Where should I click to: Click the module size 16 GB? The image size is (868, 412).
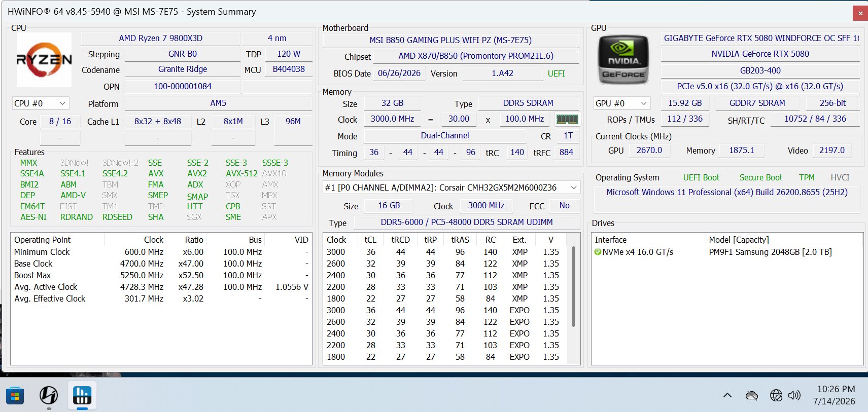coord(389,206)
